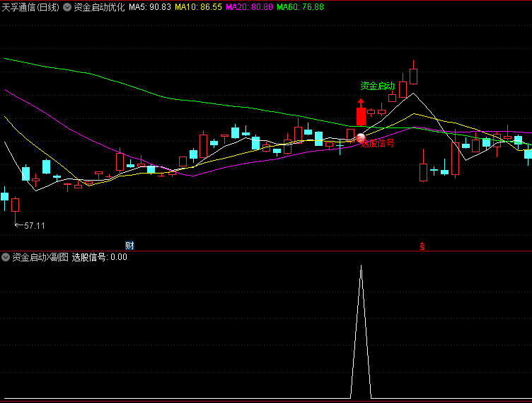Click the MA5: 90.83 label
This screenshot has height=403, width=532.
click(150, 7)
